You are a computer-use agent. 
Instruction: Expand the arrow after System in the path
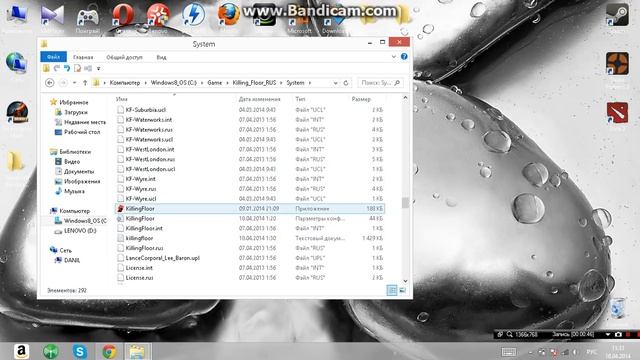[310, 83]
